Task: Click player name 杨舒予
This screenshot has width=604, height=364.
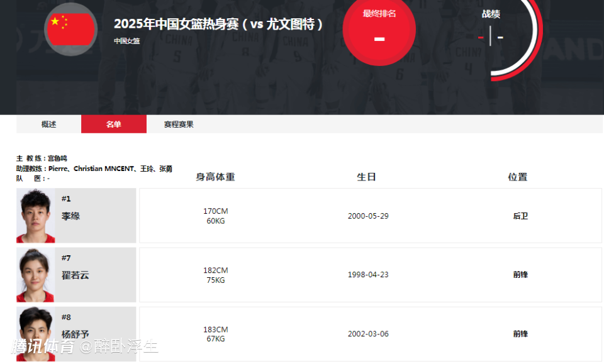Action: click(x=75, y=334)
